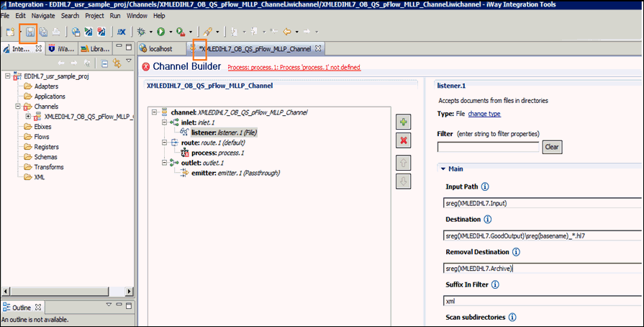This screenshot has height=327, width=644.
Task: Collapse the EDIHL7_usr_sample_proj project node
Action: (x=8, y=76)
